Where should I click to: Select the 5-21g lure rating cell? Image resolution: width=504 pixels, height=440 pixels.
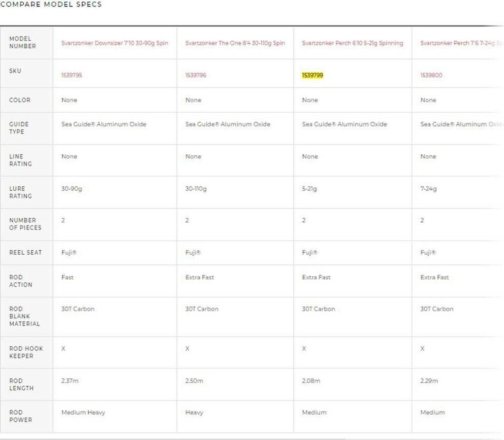coord(310,189)
